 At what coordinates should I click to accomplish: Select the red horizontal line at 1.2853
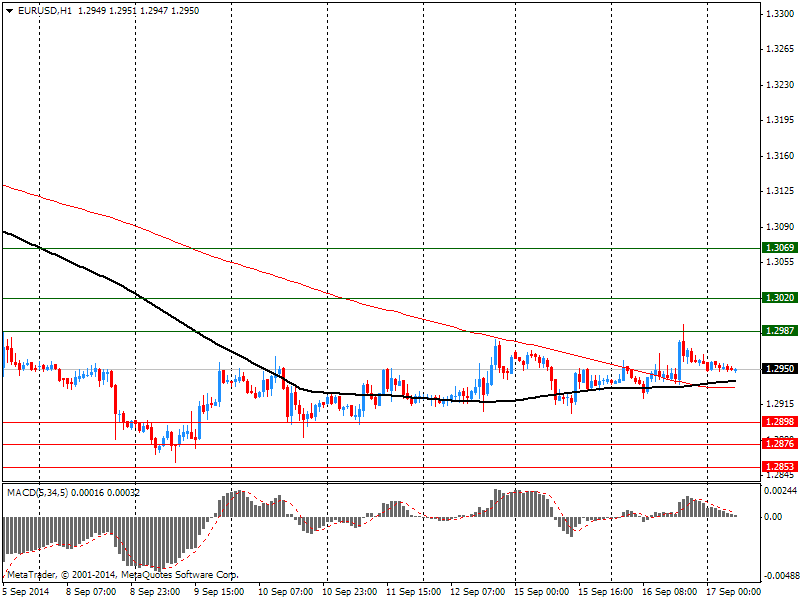coord(381,467)
